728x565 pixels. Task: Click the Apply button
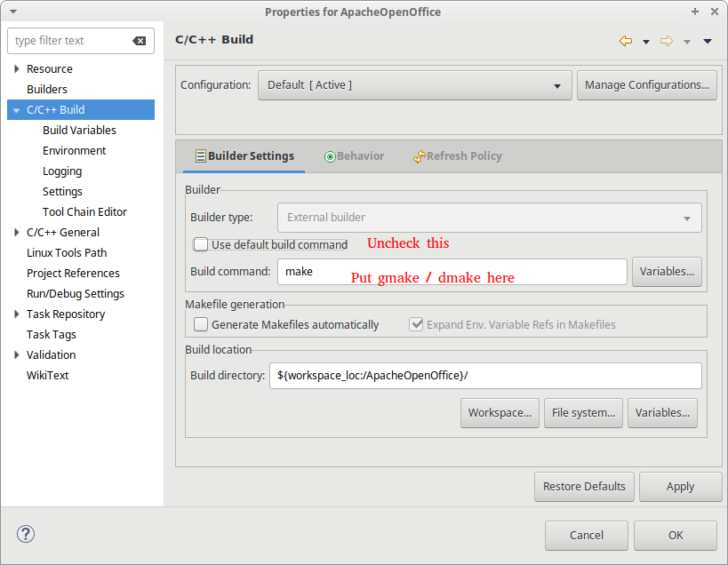(680, 487)
